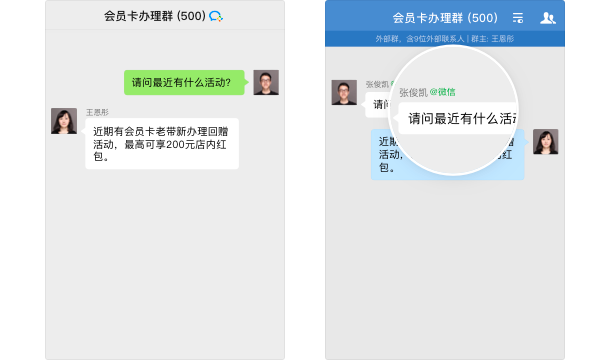Image resolution: width=610 pixels, height=360 pixels.
Task: Click the small 张俊凯 name next to right avatar
Action: 377,84
